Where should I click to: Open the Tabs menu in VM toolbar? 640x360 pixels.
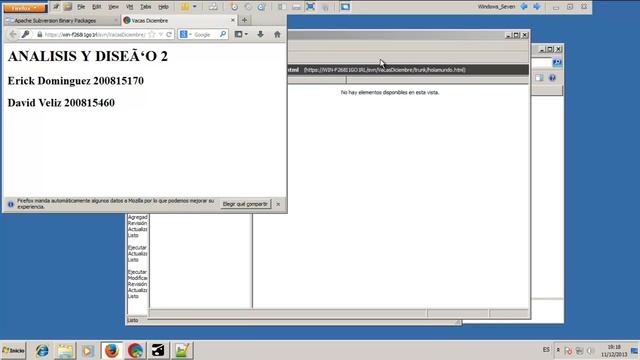point(145,7)
